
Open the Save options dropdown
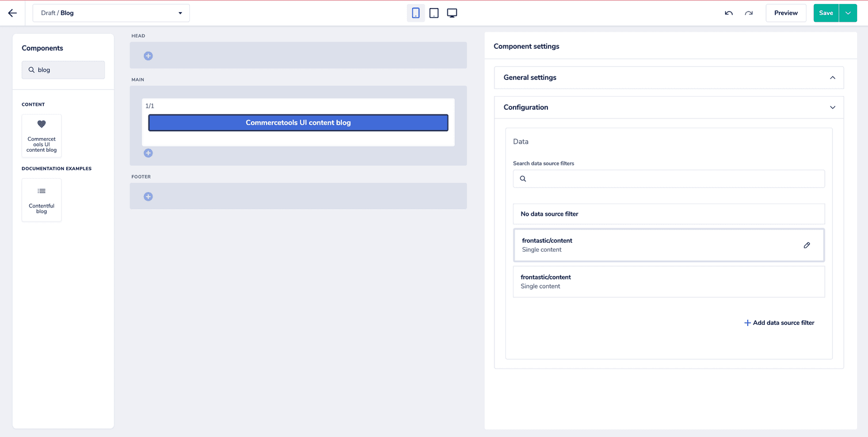click(x=847, y=13)
